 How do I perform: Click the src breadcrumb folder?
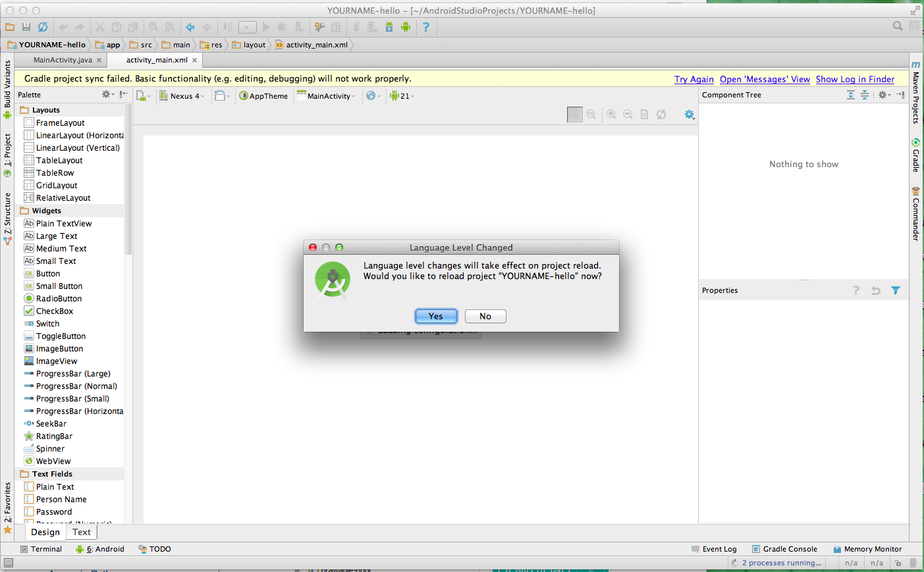click(141, 45)
